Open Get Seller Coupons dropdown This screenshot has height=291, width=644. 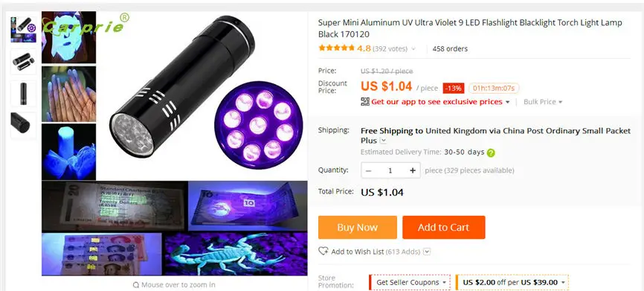point(410,282)
